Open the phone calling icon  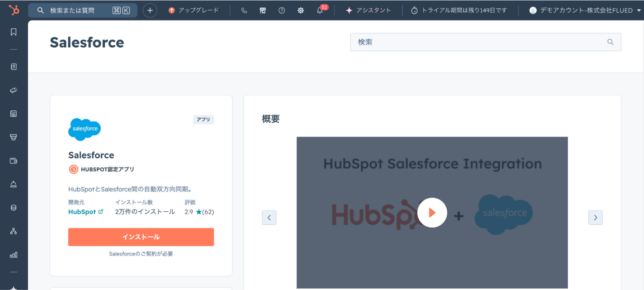(x=244, y=10)
